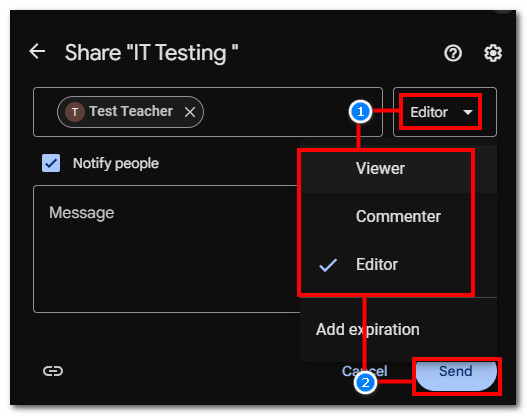
Task: Copy link using the link icon
Action: [53, 371]
